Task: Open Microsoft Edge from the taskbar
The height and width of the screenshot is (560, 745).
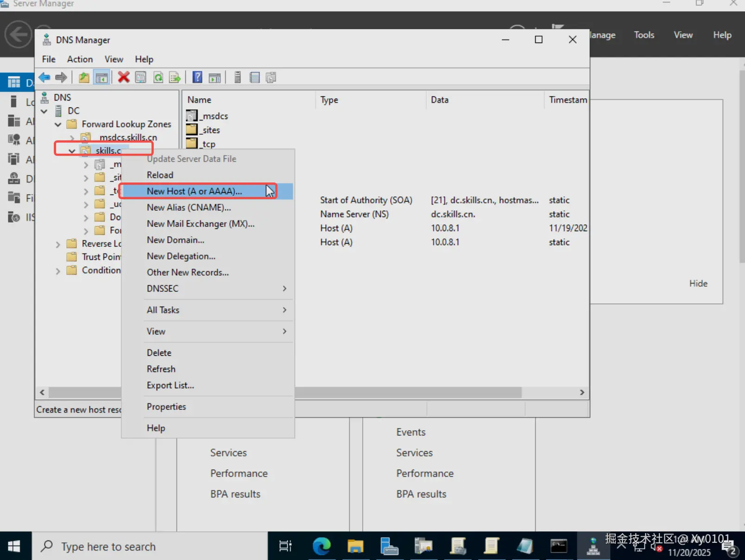Action: point(321,547)
